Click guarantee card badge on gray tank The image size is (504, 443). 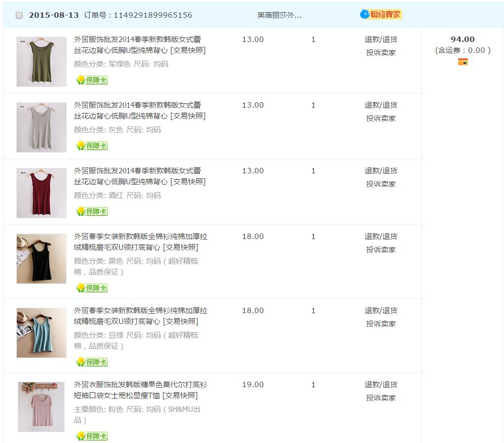tap(92, 146)
